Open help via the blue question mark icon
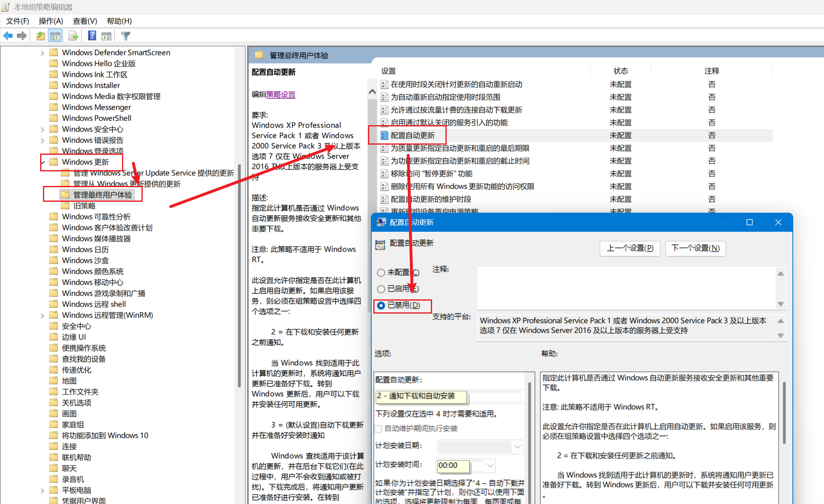824x504 pixels. pyautogui.click(x=92, y=36)
